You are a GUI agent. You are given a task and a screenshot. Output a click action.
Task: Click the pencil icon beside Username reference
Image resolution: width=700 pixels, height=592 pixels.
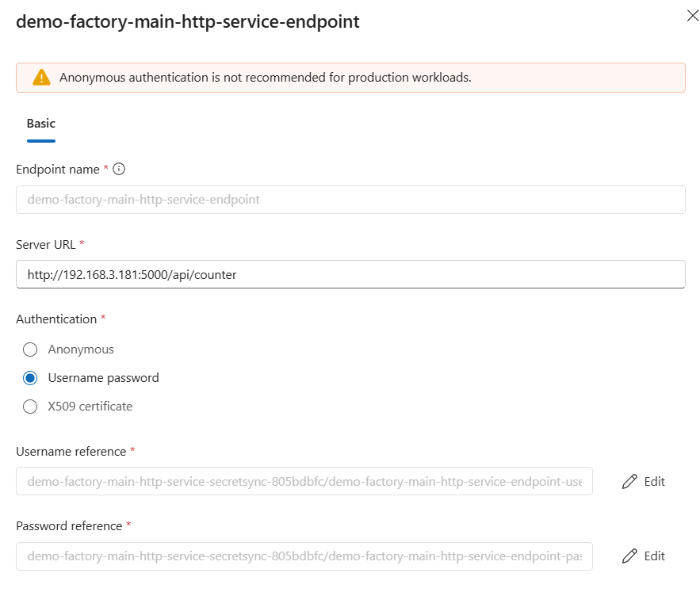(x=629, y=481)
